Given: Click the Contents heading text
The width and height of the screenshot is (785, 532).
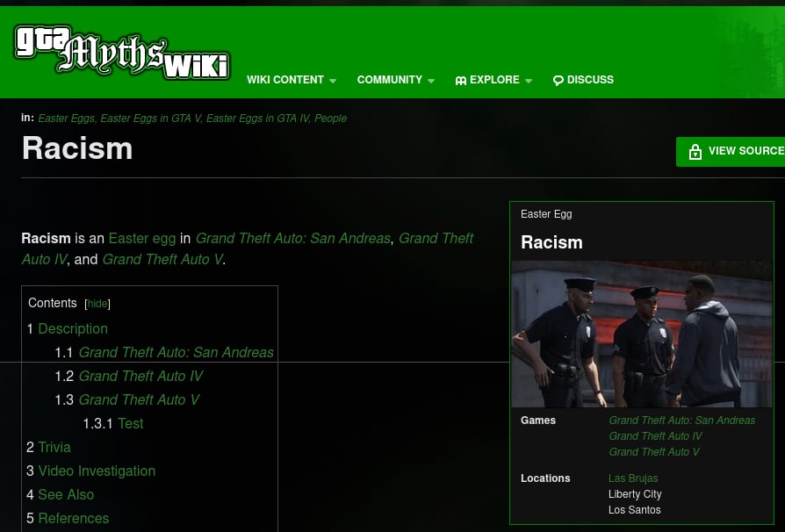Looking at the screenshot, I should (53, 303).
